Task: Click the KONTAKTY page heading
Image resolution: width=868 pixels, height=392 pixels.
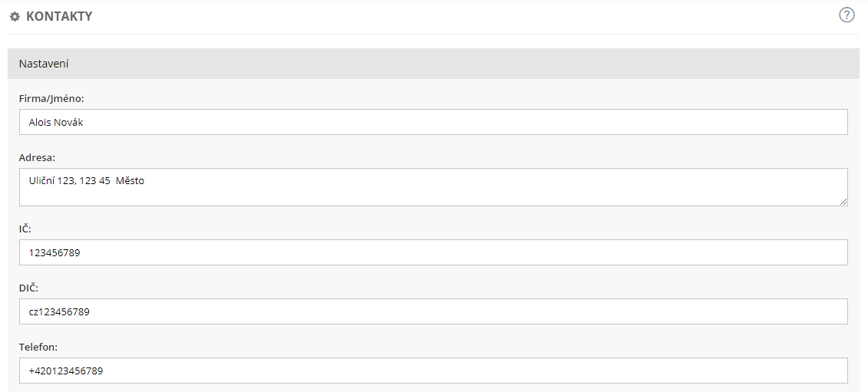Action: (59, 16)
